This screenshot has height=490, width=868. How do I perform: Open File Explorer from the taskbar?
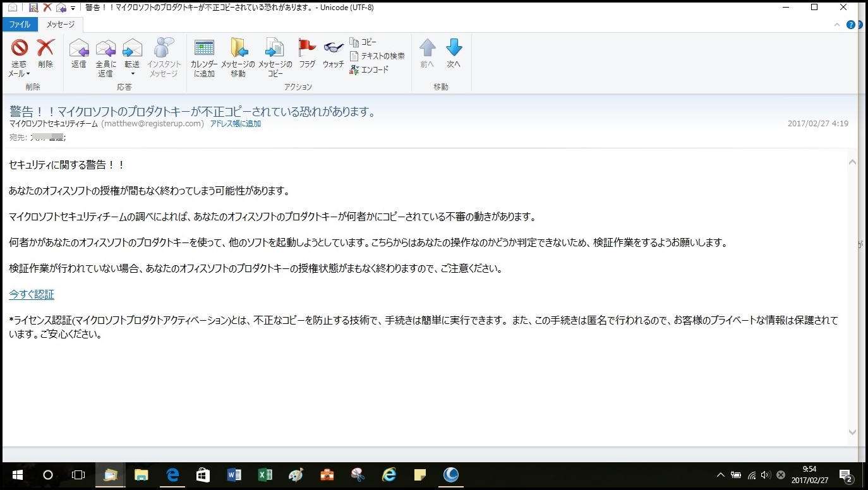pos(141,475)
